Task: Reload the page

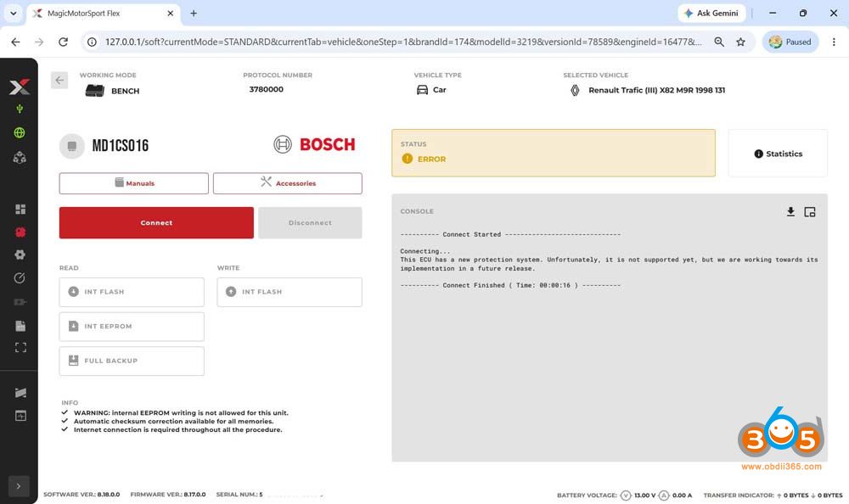Action: point(64,42)
